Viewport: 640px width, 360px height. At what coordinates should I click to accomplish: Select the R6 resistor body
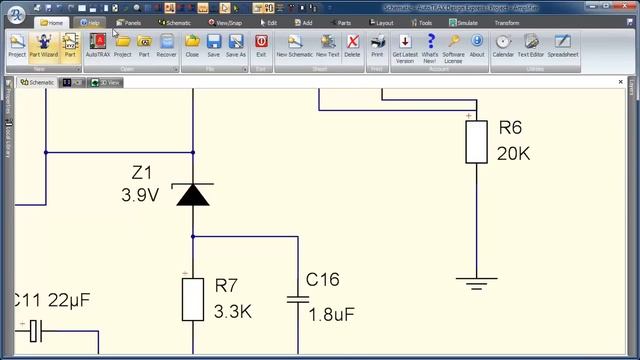point(476,142)
